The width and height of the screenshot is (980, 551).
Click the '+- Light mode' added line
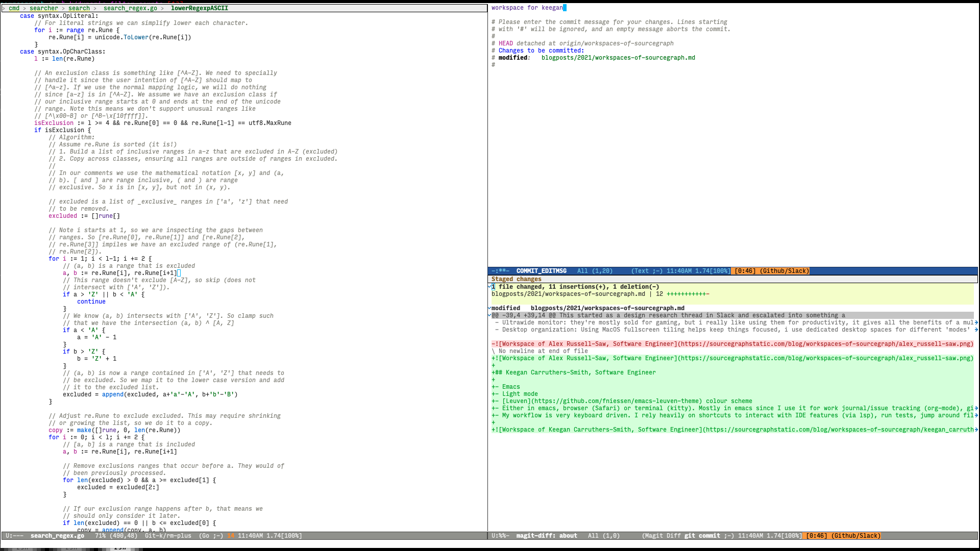(x=514, y=394)
